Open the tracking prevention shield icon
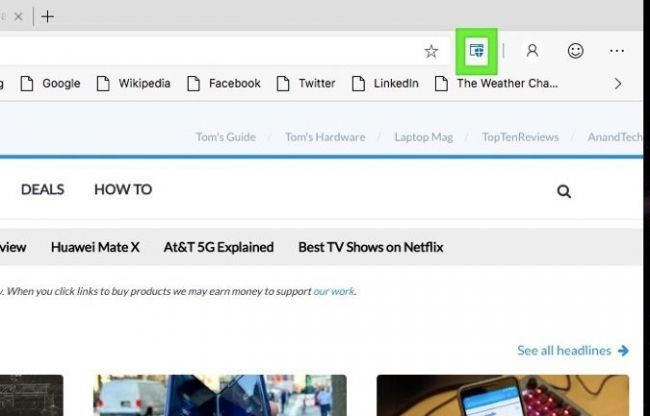This screenshot has width=650, height=416. click(477, 51)
